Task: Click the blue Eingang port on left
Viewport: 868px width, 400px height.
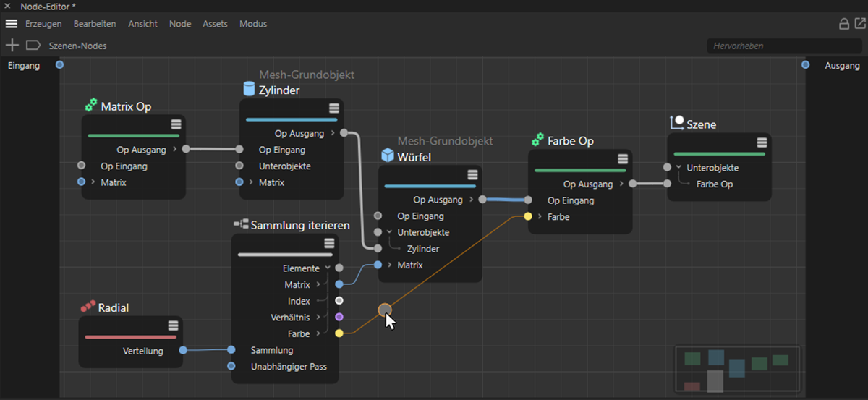Action: [59, 65]
